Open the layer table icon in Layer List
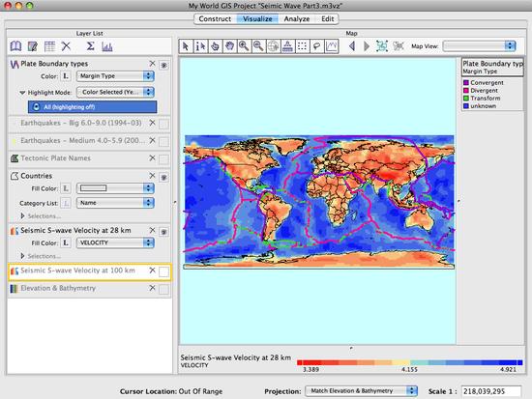Screen dimensions: 532x399 coord(49,46)
